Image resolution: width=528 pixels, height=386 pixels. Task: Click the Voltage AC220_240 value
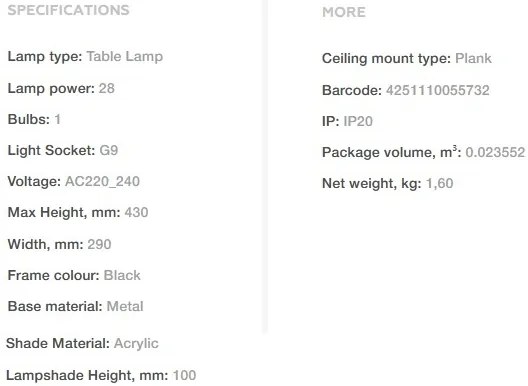(x=102, y=182)
